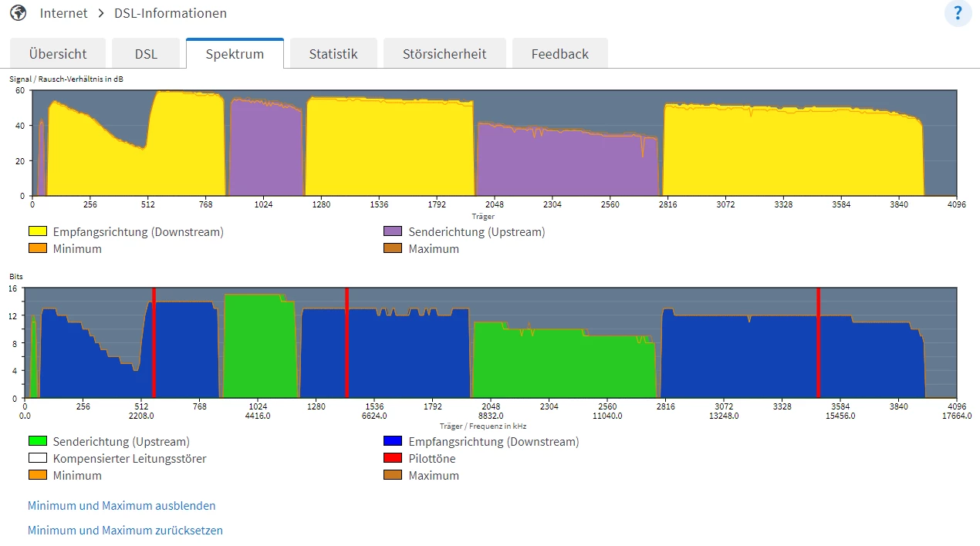Click the Bits chart axis label

click(x=16, y=276)
